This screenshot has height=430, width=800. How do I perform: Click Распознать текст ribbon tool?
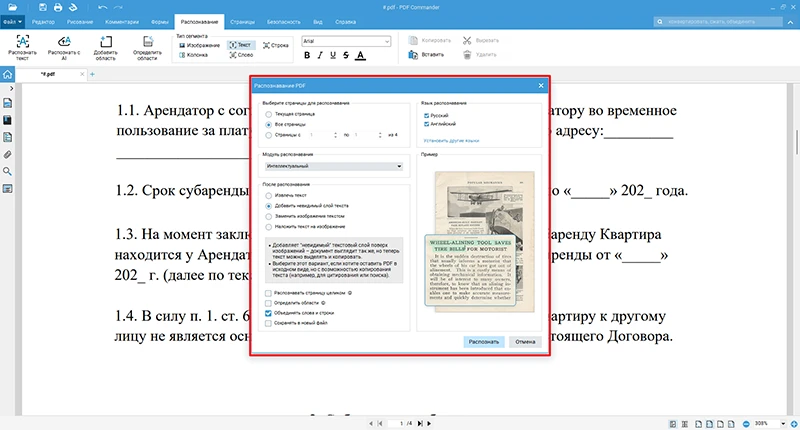[x=22, y=47]
